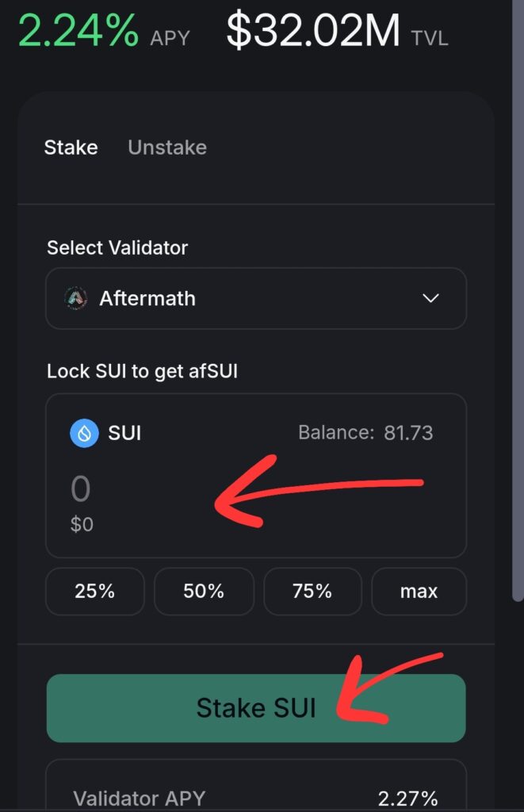Click the green Stake SUI button

point(255,708)
